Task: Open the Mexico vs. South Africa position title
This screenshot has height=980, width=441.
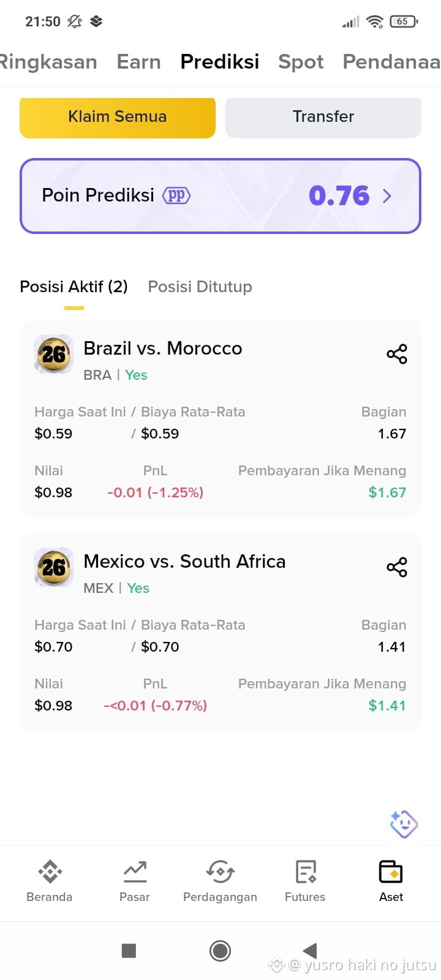Action: pos(184,561)
